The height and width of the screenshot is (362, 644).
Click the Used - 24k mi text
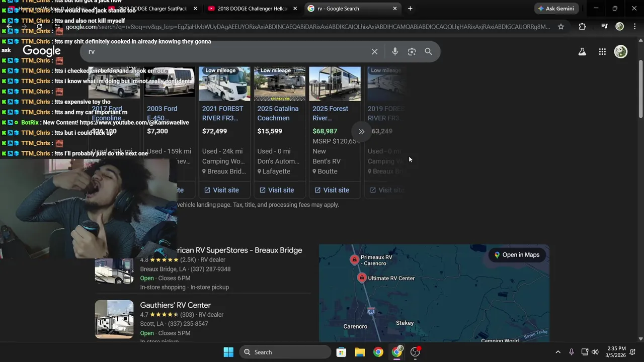[224, 151]
